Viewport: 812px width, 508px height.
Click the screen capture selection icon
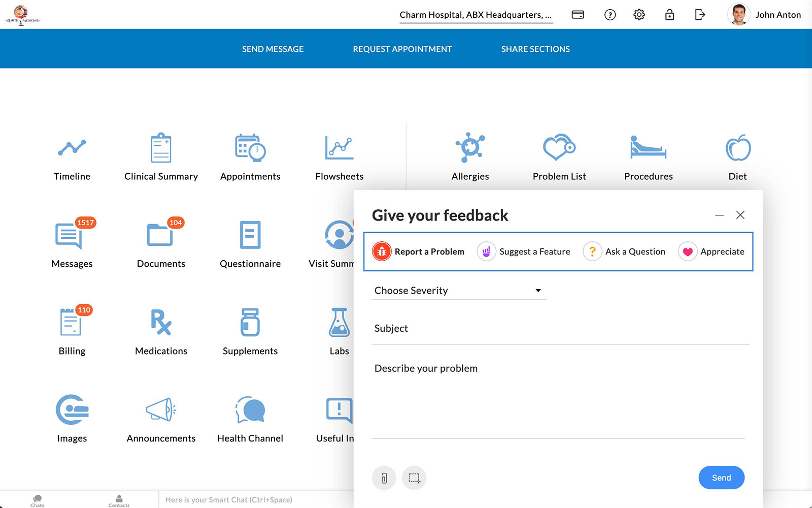click(x=414, y=478)
